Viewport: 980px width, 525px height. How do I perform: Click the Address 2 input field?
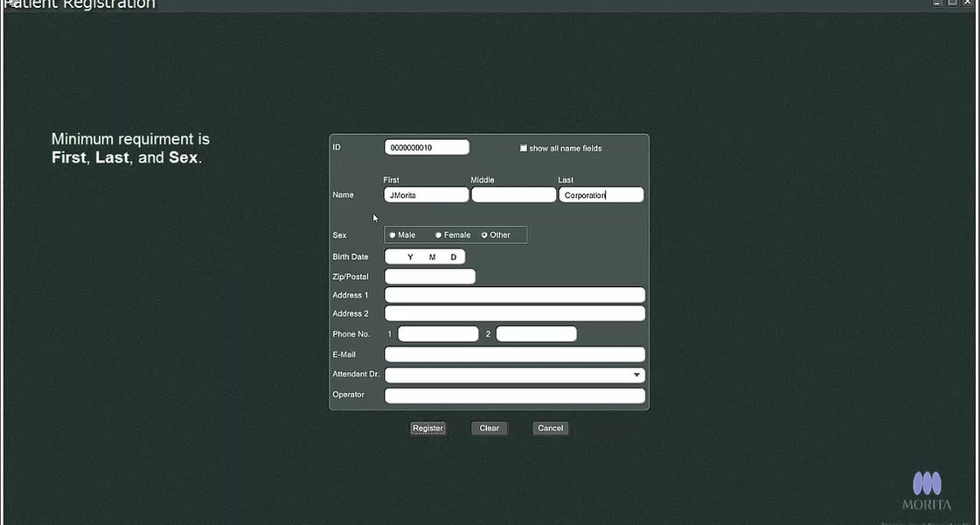514,313
